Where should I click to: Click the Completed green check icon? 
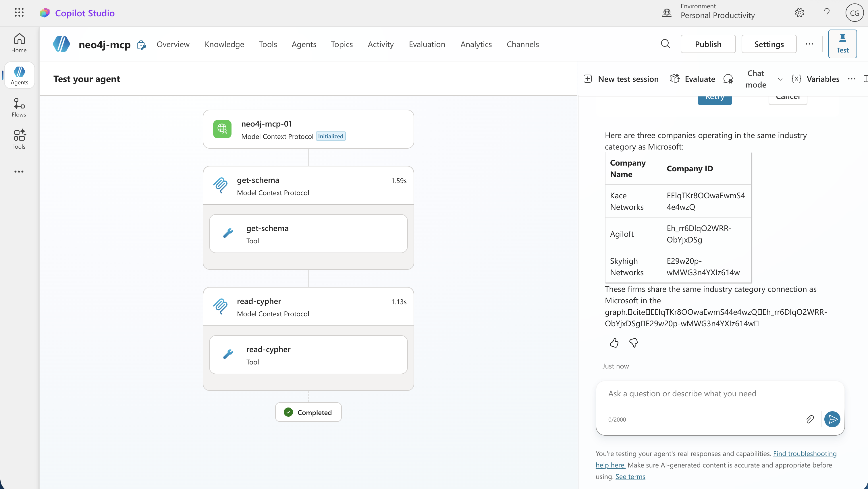tap(288, 412)
